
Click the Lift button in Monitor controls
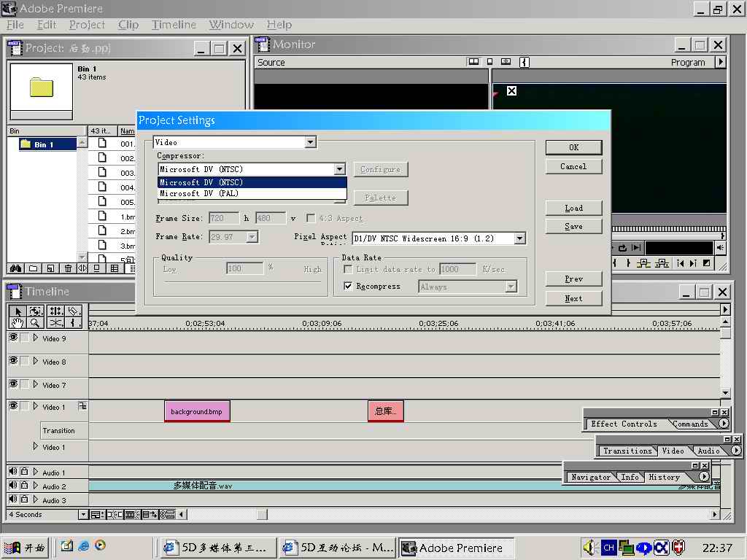643,262
